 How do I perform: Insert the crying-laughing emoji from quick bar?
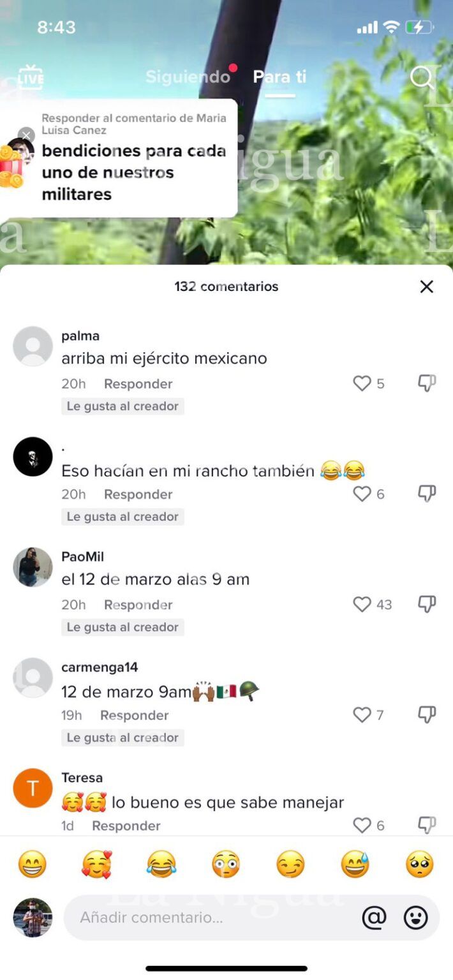[161, 865]
